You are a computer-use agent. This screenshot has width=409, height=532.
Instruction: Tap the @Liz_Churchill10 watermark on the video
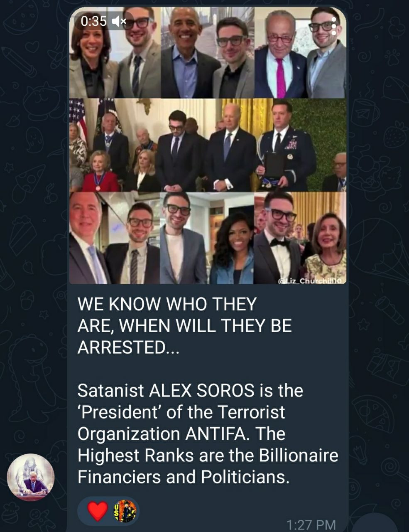click(310, 281)
